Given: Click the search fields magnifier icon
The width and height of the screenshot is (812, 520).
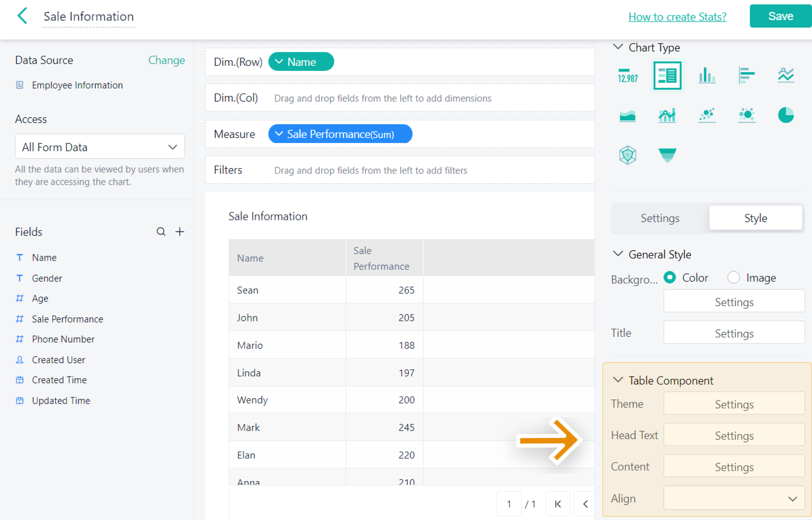Looking at the screenshot, I should click(x=161, y=232).
